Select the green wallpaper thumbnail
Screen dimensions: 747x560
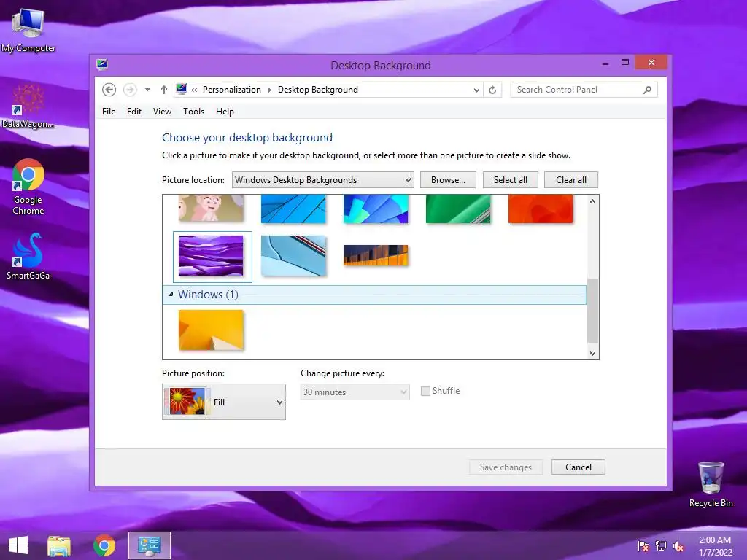click(x=458, y=209)
